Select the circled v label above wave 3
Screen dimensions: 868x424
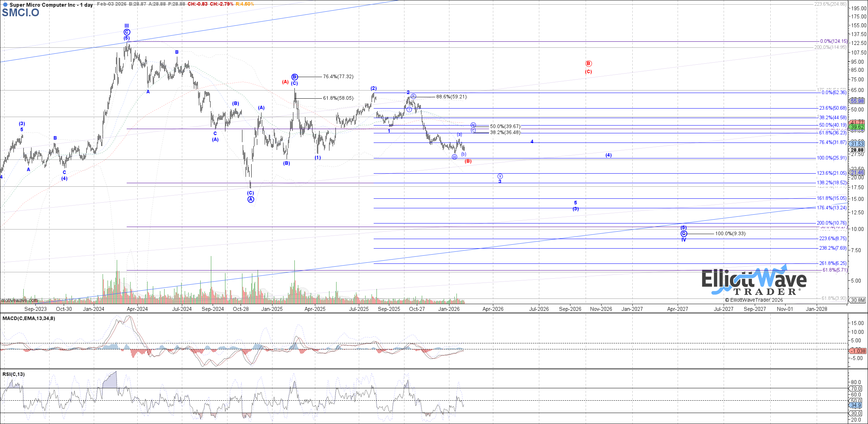click(500, 176)
